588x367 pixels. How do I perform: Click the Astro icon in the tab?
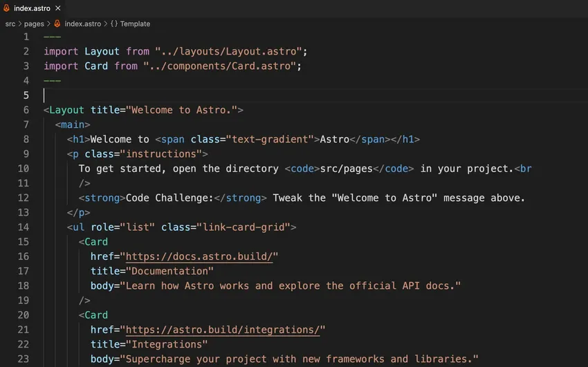[6, 8]
